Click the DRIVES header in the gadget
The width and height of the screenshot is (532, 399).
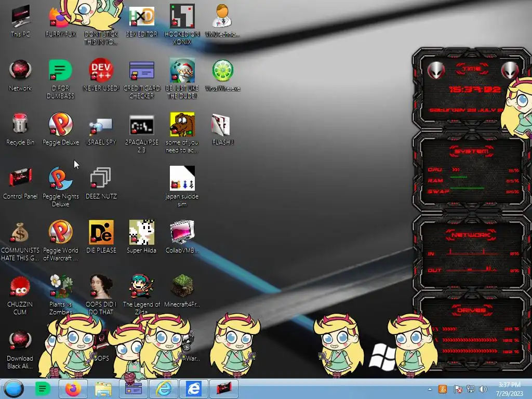(x=472, y=310)
